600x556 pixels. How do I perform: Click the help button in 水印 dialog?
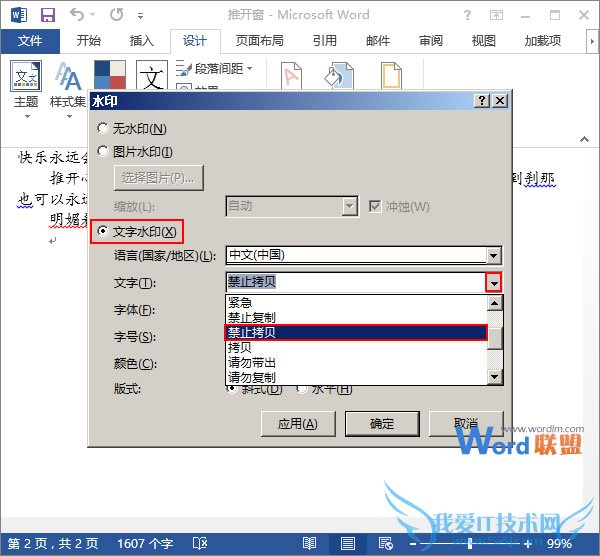tap(482, 101)
